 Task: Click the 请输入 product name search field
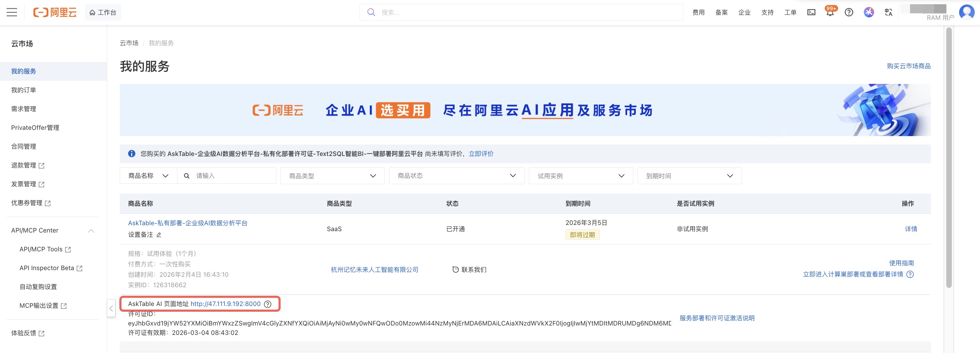(232, 176)
